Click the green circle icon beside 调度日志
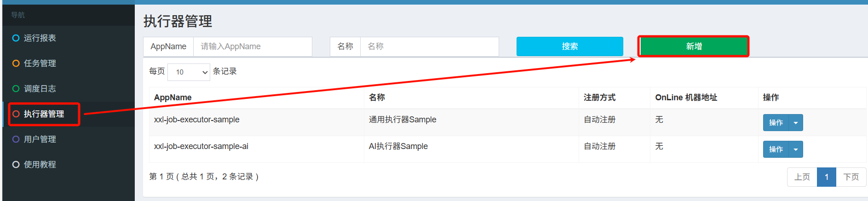This screenshot has height=201, width=868. 16,89
